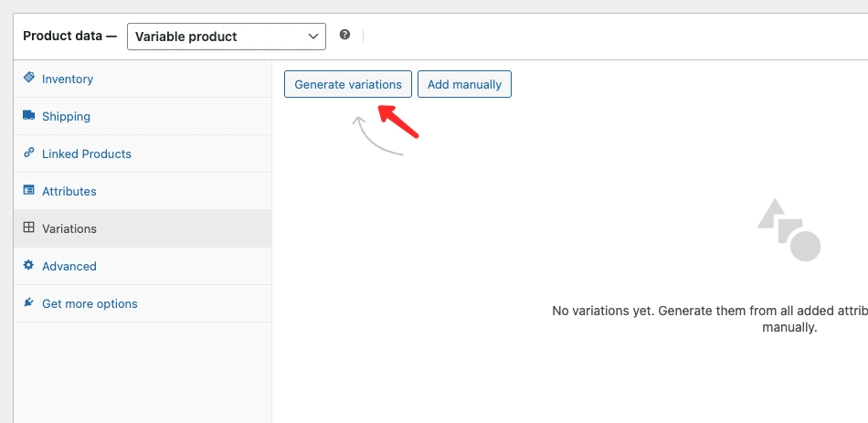868x423 pixels.
Task: Click the chevron arrow on Variable product
Action: pos(312,37)
